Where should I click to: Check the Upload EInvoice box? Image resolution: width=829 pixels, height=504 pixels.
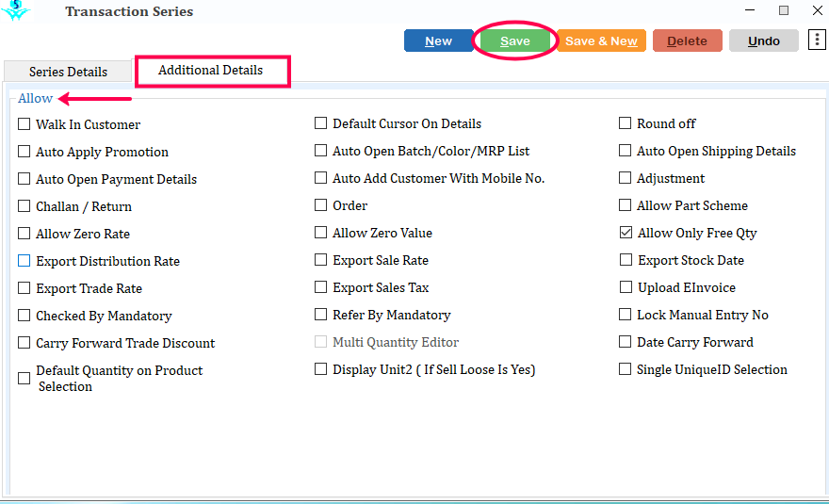pos(626,287)
